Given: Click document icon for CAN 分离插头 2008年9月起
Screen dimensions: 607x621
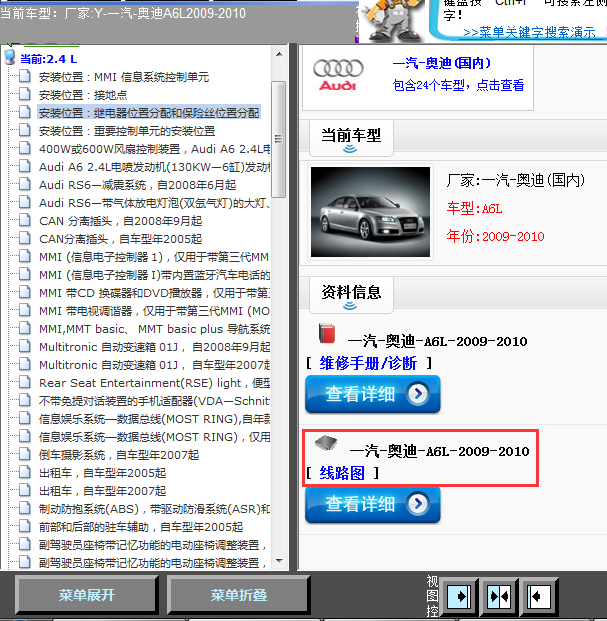Looking at the screenshot, I should 25,220.
